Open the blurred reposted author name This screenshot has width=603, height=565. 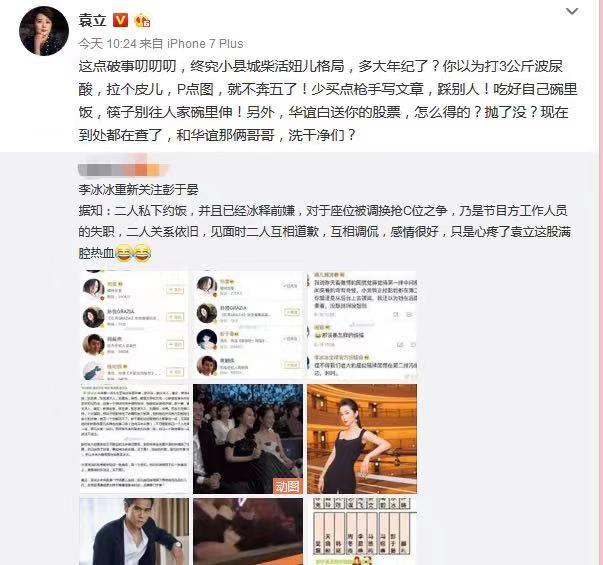(123, 170)
